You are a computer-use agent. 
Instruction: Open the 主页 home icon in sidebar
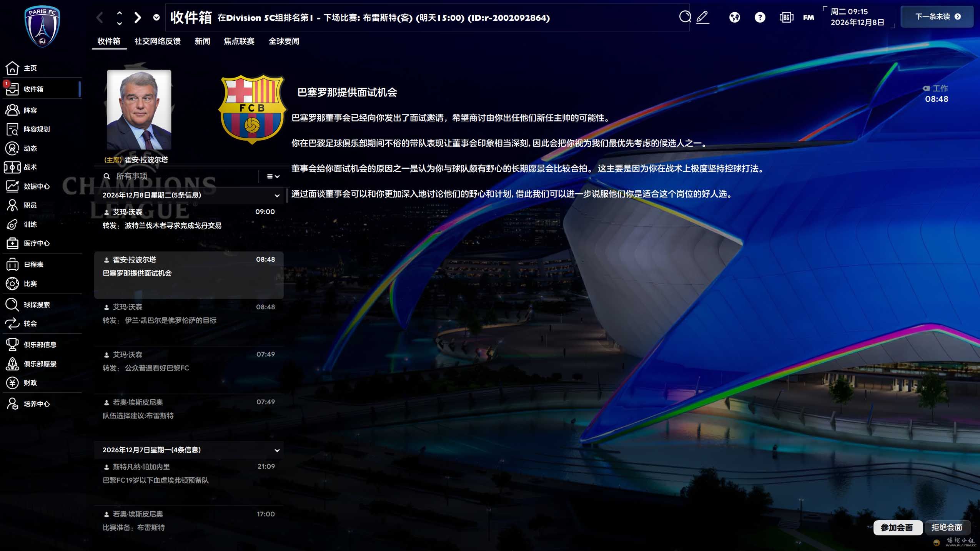12,68
